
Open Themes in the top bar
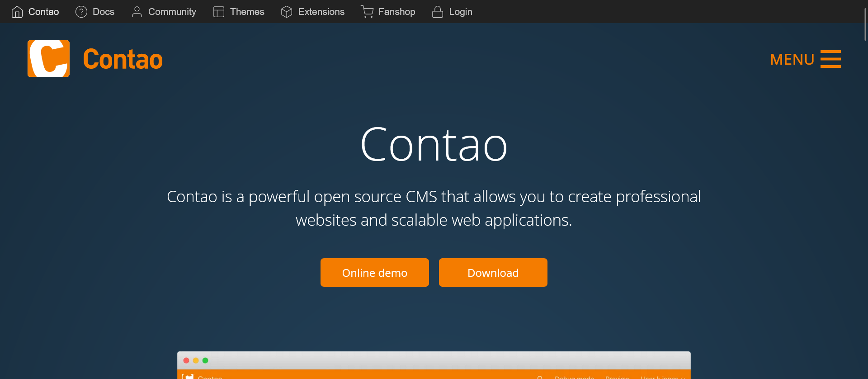coord(247,12)
